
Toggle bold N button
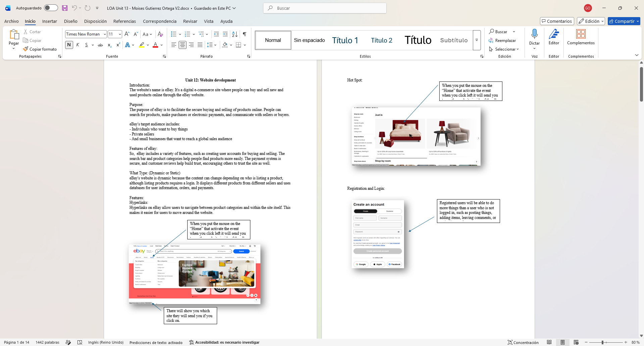point(69,45)
